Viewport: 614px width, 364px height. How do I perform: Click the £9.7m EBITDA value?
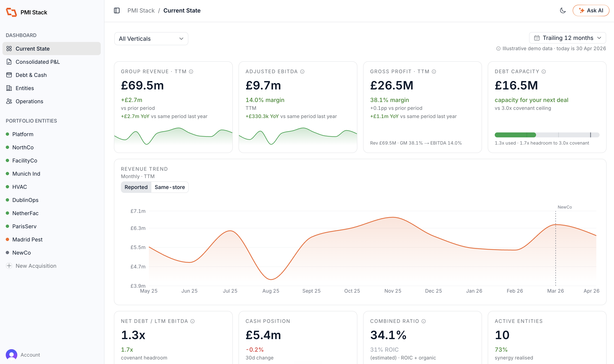(x=263, y=85)
